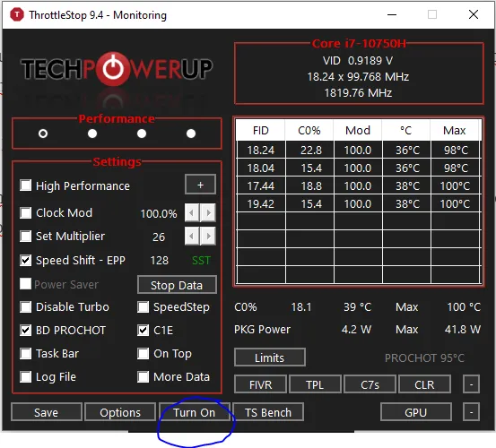
Task: Tick the Power Saver checkbox
Action: (x=26, y=284)
